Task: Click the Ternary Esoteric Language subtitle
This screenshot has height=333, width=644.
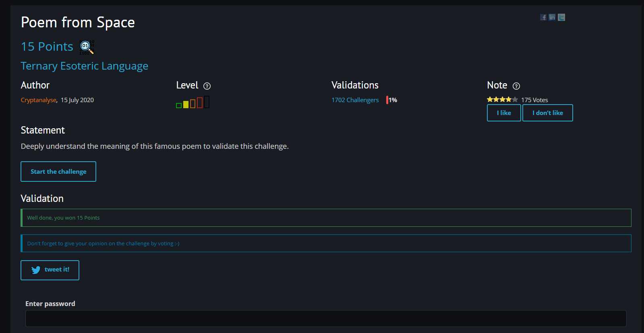Action: (85, 66)
